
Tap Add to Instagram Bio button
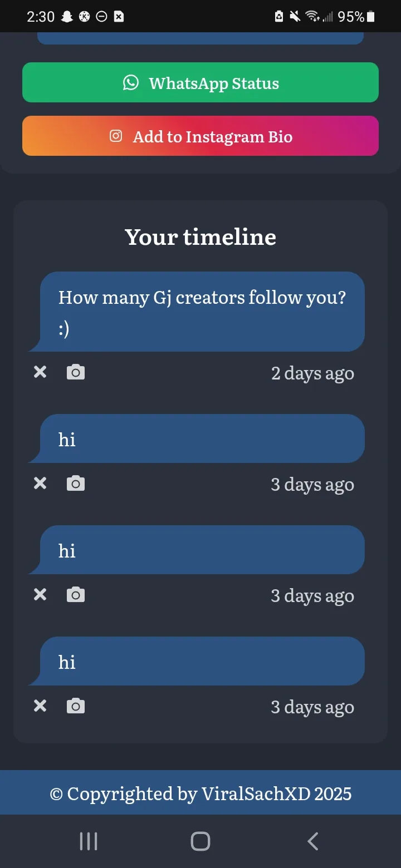coord(200,136)
